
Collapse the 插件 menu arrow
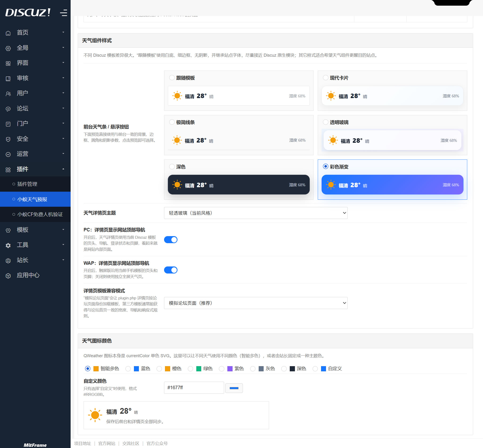[x=63, y=169]
